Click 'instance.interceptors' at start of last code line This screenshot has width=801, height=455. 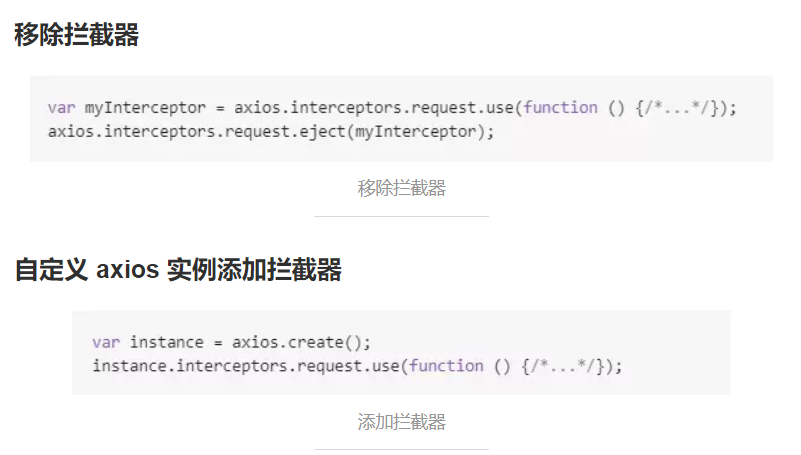point(190,366)
